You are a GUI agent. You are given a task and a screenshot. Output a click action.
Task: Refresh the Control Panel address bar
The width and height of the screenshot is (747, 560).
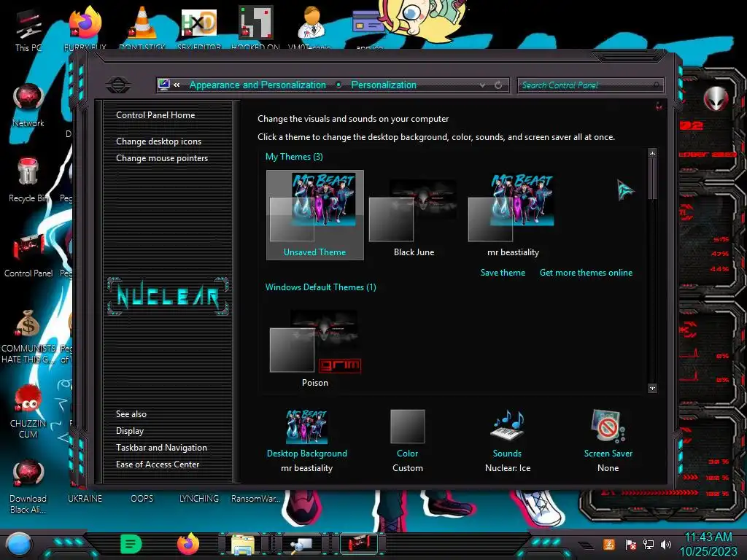point(498,85)
